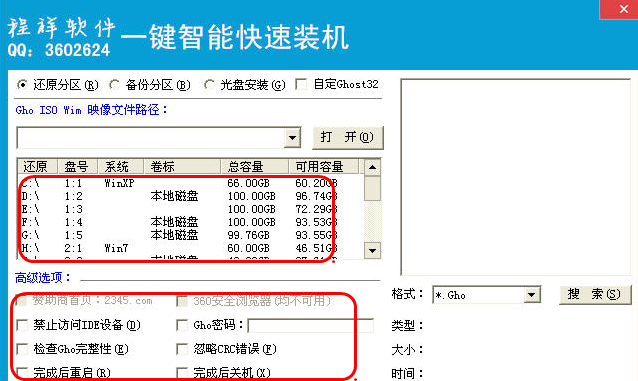This screenshot has width=638, height=381.
Task: Click the 盘号 column header
Action: click(x=78, y=166)
